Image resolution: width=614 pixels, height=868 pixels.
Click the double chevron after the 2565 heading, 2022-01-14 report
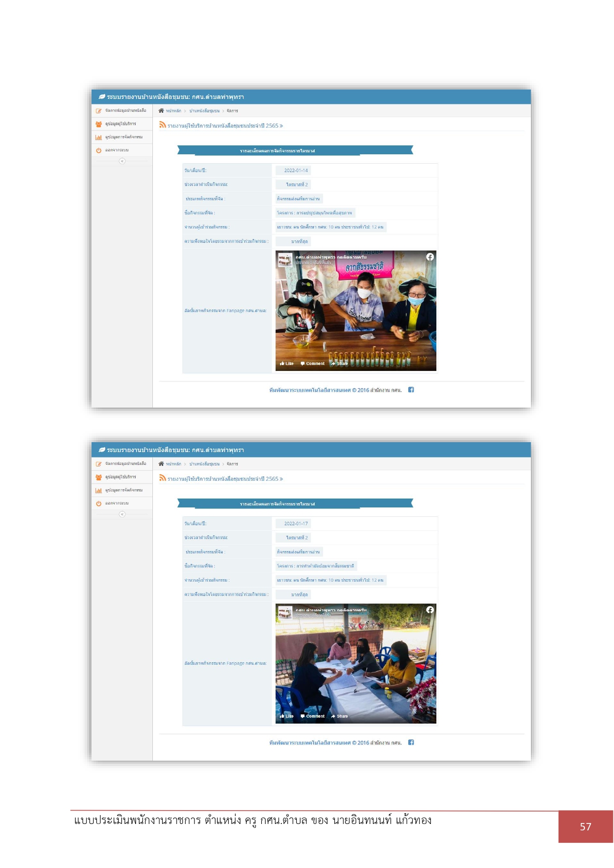click(x=281, y=126)
